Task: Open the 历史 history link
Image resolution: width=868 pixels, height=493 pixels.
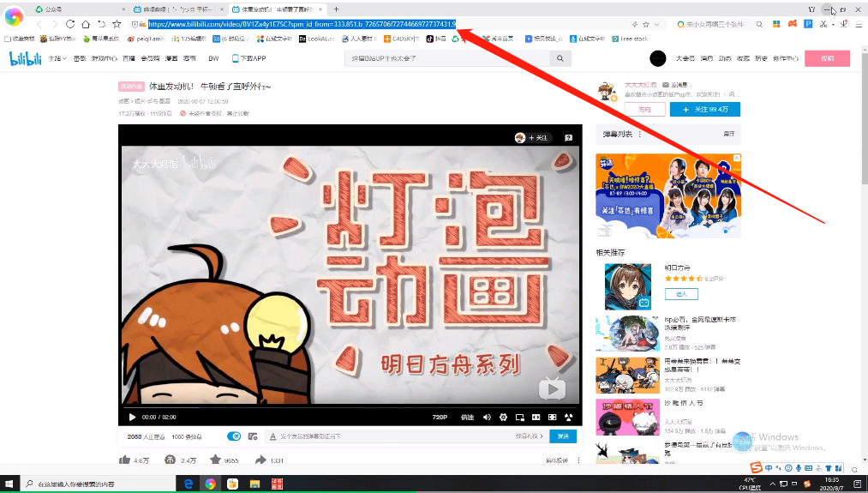Action: click(x=761, y=58)
